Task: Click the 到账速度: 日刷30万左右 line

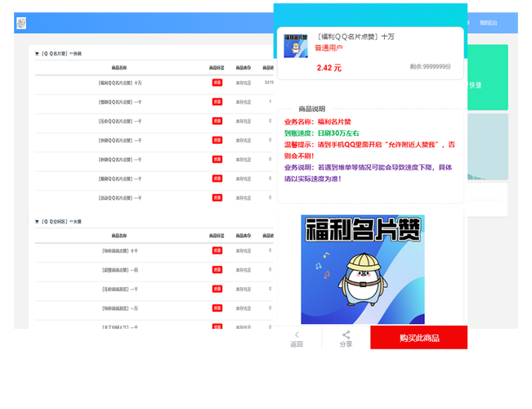Action: (322, 133)
